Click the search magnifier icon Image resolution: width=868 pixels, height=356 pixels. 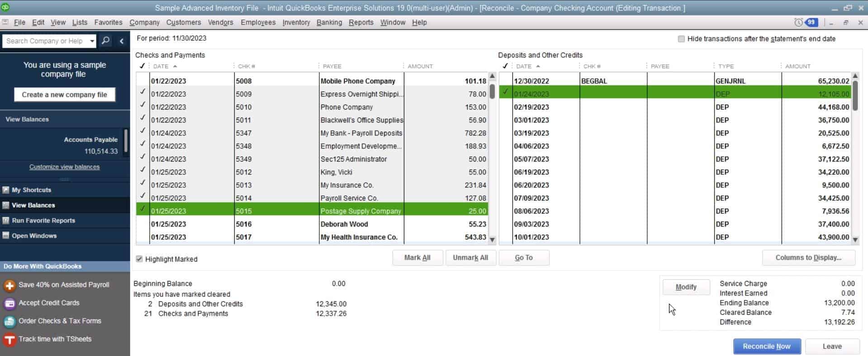tap(105, 41)
